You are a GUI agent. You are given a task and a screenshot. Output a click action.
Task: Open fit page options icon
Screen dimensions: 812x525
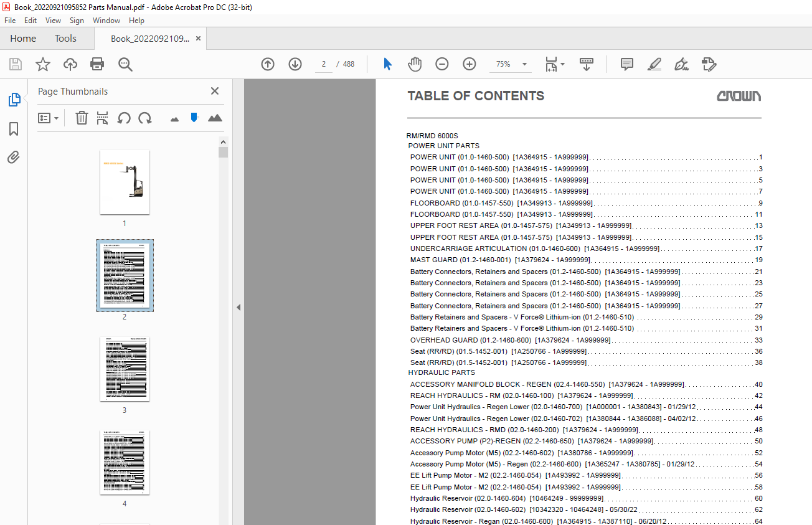click(555, 64)
